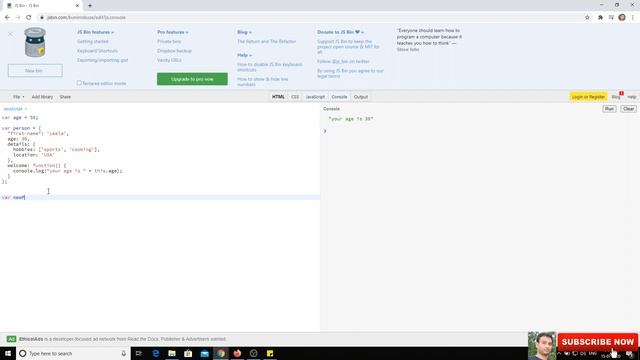Reload the page with the refresh icon
The height and width of the screenshot is (360, 640).
pyautogui.click(x=29, y=18)
